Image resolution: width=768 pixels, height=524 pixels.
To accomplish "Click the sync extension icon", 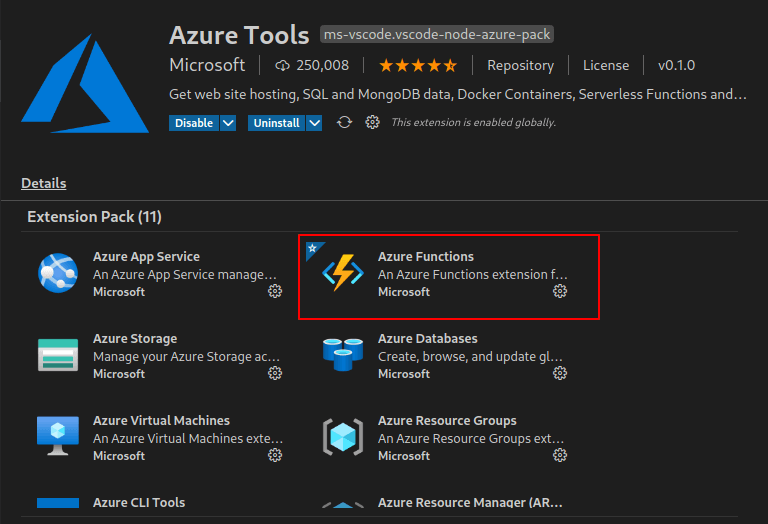I will point(344,122).
